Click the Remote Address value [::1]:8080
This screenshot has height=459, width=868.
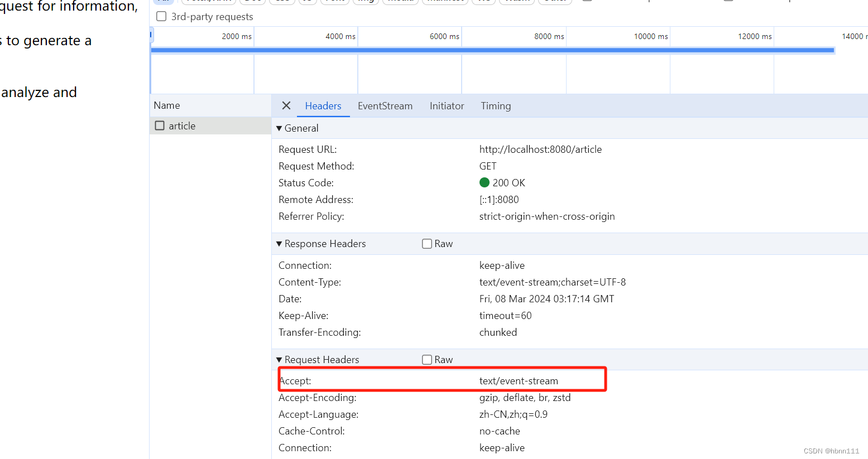pyautogui.click(x=499, y=200)
